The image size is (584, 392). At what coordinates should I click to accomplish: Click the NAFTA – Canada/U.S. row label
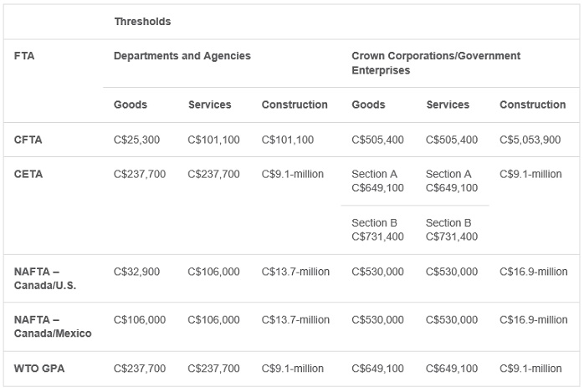coord(45,278)
